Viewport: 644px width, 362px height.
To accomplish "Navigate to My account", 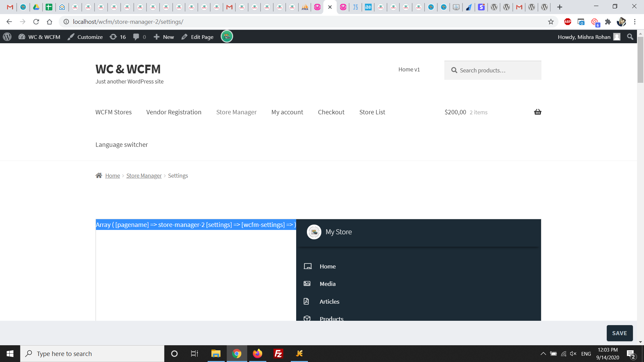I will 287,112.
